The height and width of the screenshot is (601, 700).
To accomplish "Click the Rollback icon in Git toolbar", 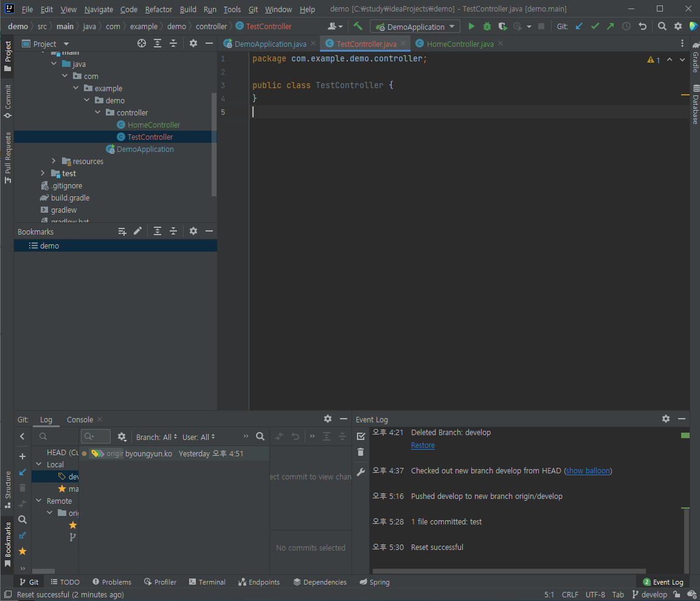I will point(642,27).
